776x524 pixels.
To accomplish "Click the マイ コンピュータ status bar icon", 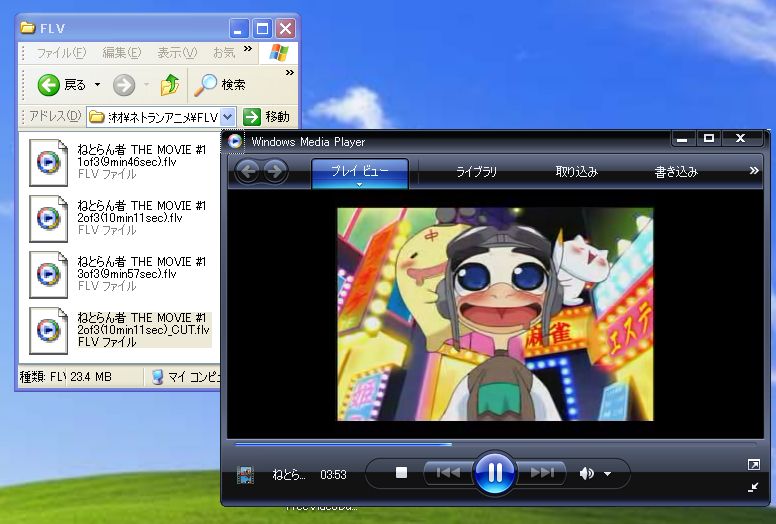I will click(x=157, y=377).
